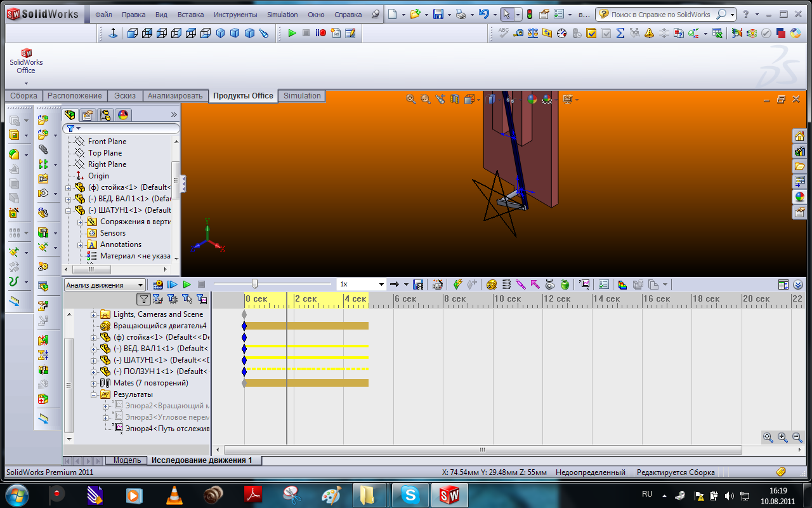Switch to the Модель bottom tab
The image size is (812, 508).
(x=127, y=460)
